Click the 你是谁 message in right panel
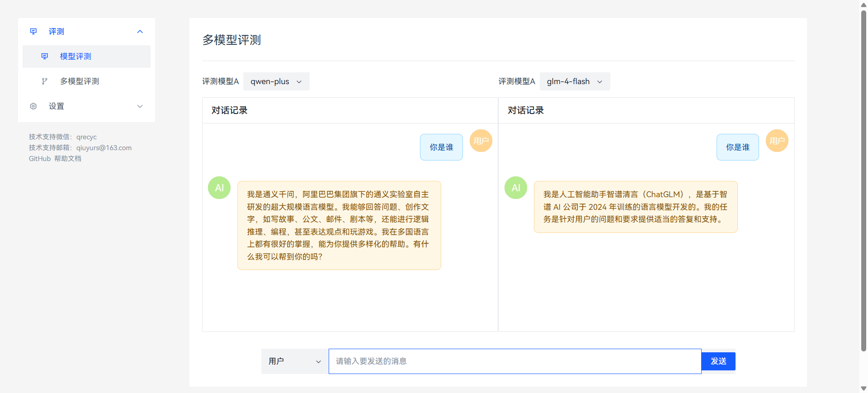This screenshot has height=393, width=868. [738, 147]
